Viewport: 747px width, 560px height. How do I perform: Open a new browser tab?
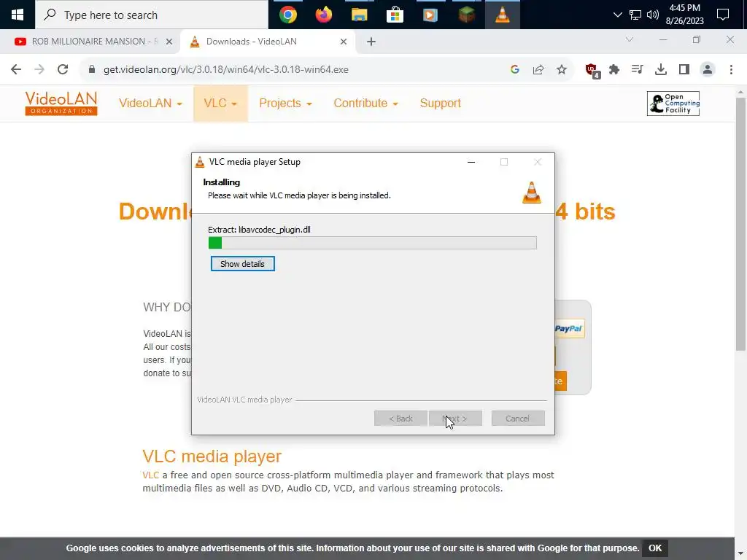coord(371,42)
